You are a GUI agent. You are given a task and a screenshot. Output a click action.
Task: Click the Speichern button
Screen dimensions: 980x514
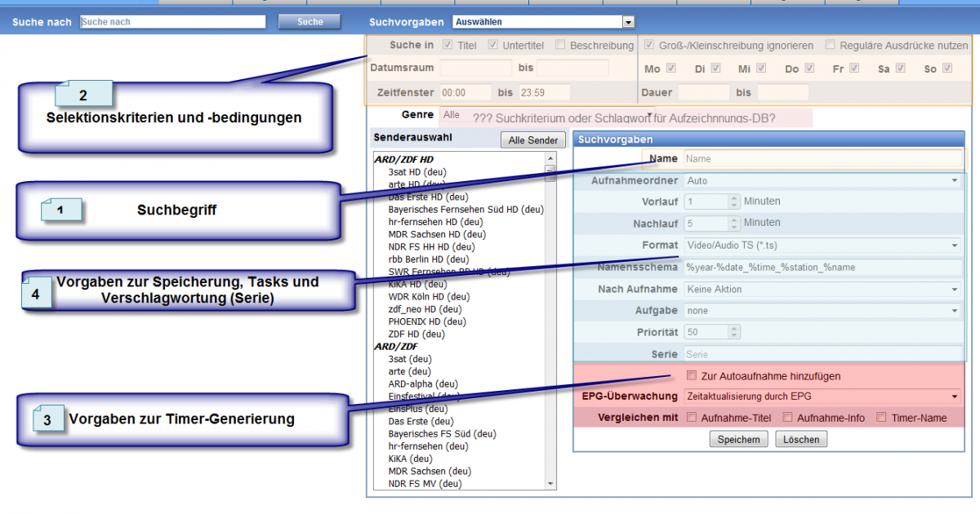click(x=738, y=439)
